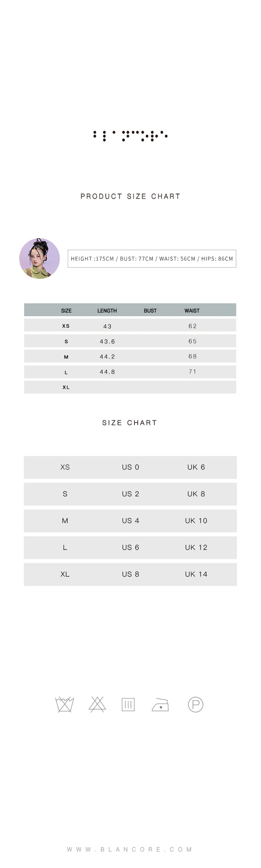Click the PRODUCT SIZE CHART heading
Viewport: 261px width, 868px height.
[130, 196]
